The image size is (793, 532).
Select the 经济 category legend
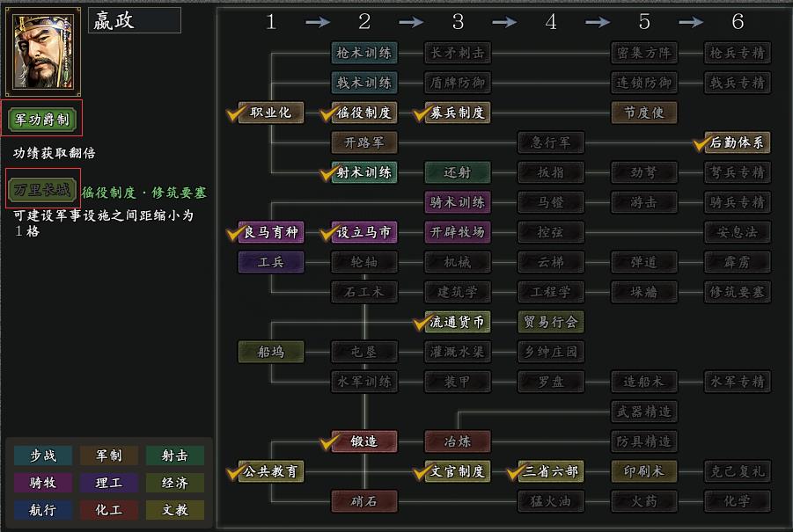click(x=174, y=483)
